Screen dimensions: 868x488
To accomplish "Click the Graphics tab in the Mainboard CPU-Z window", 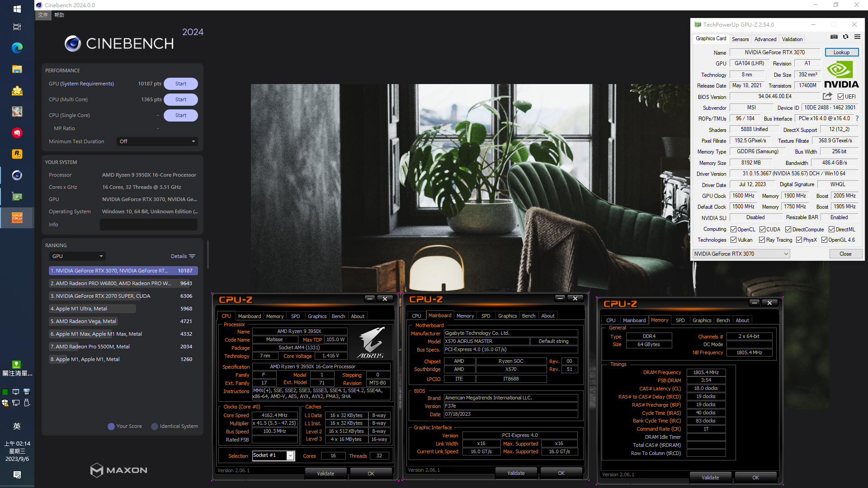I will [507, 316].
